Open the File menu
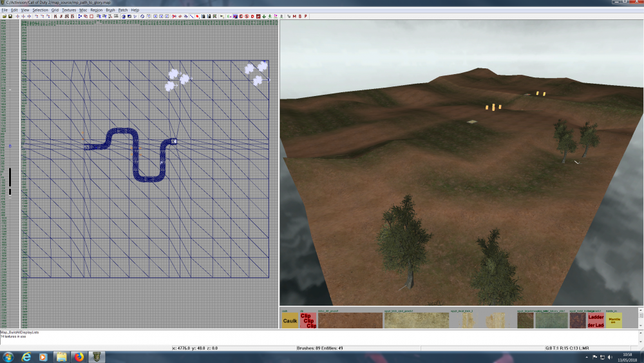This screenshot has height=363, width=644. click(5, 10)
